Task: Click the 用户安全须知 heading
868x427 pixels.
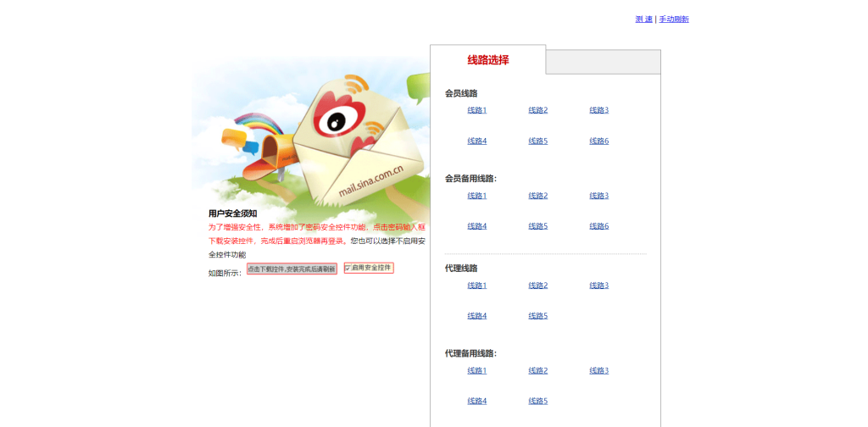Action: point(232,213)
